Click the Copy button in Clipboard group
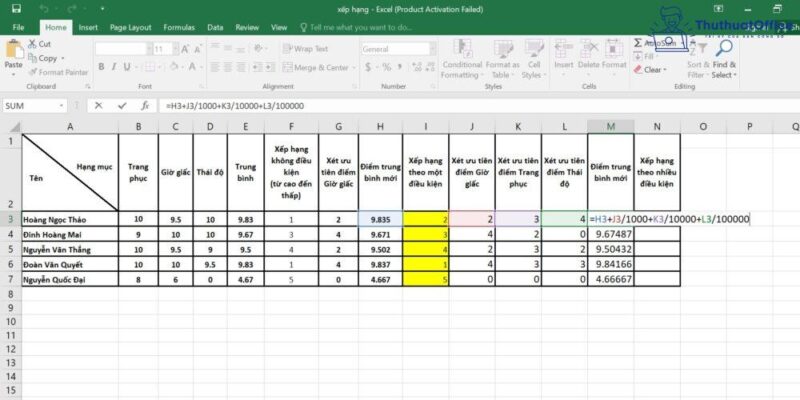 click(x=46, y=59)
